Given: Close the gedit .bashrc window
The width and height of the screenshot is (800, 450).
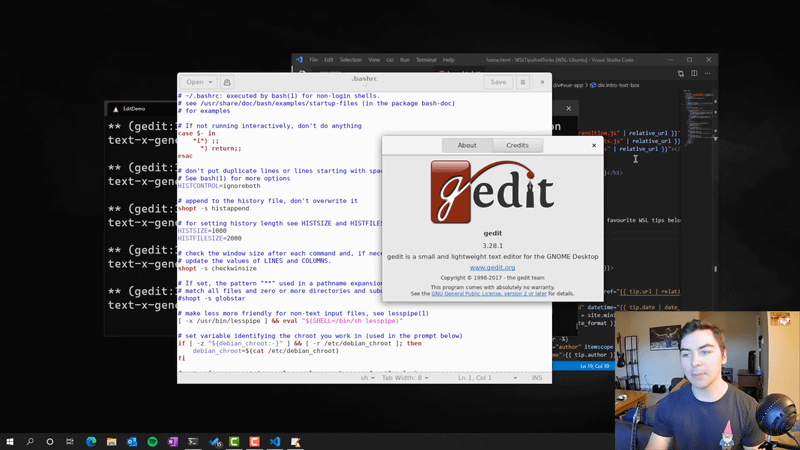Looking at the screenshot, I should point(542,82).
